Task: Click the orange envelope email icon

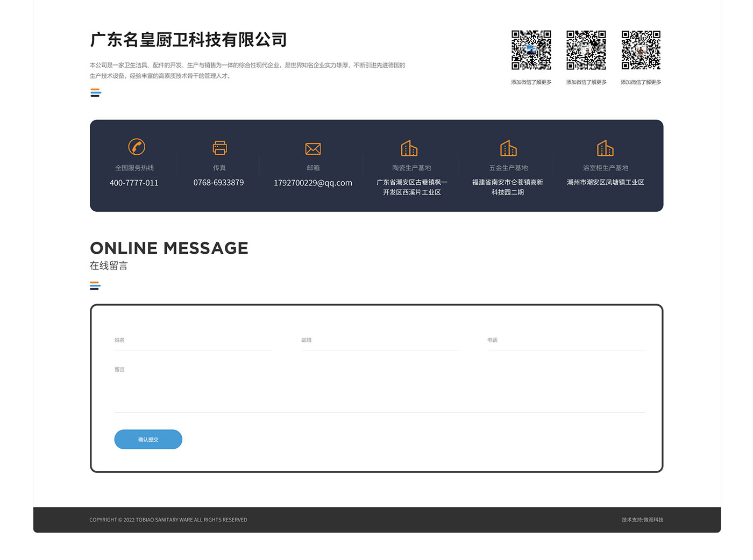Action: click(x=313, y=149)
